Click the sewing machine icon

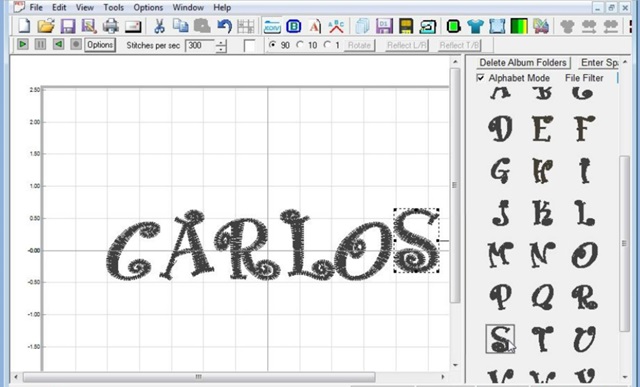pos(427,27)
